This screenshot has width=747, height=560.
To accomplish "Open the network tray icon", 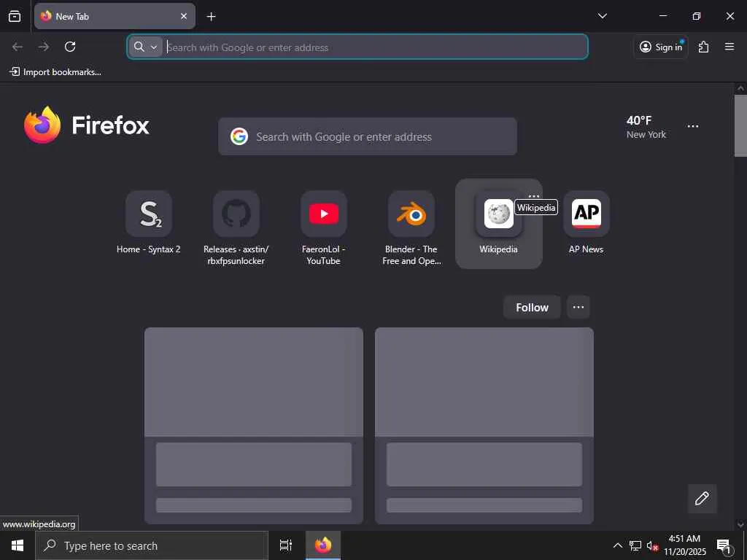I will click(x=635, y=545).
